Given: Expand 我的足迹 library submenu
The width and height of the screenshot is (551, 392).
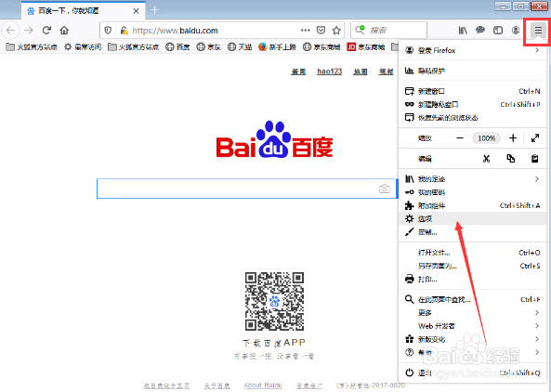Looking at the screenshot, I should pos(472,179).
